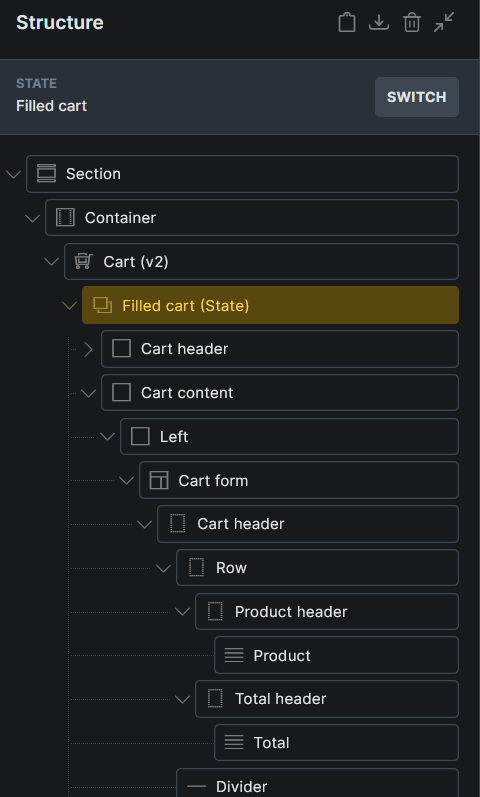This screenshot has height=797, width=480.
Task: Select the Total text element
Action: [x=336, y=743]
